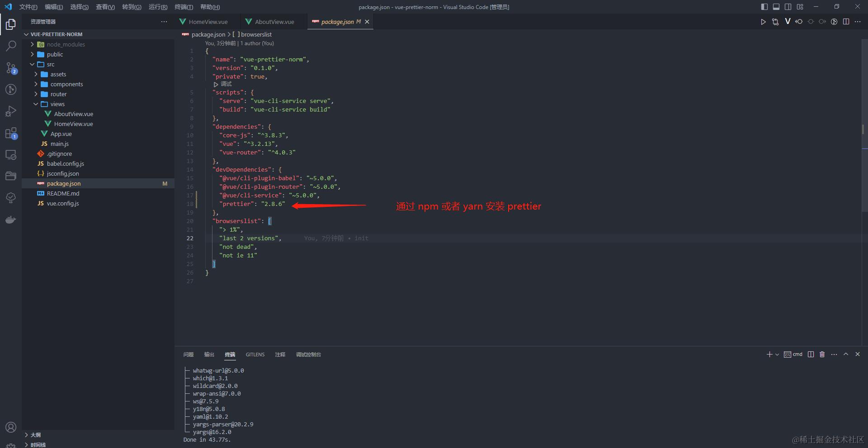868x448 pixels.
Task: Open the Docker view in activity bar
Action: (x=11, y=220)
